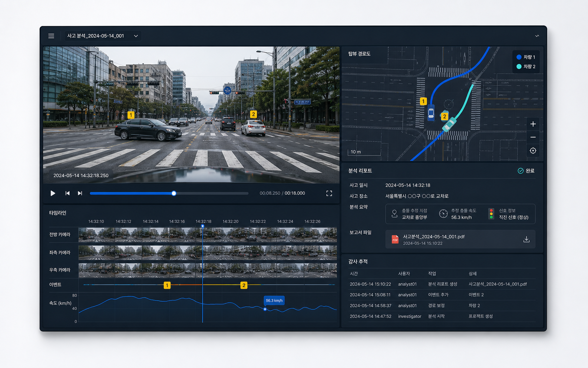Click vehicle tag 1 in video
Image resolution: width=588 pixels, height=368 pixels.
coord(131,115)
